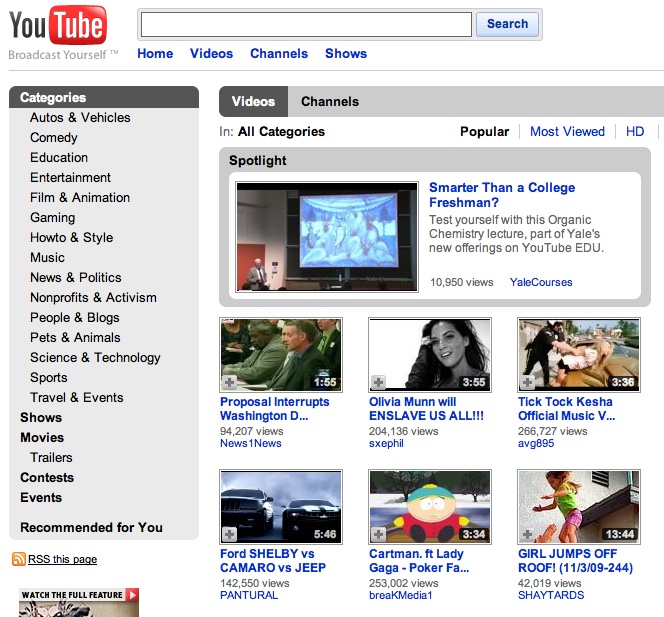
Task: Click plus icon on Olivia Munn video thumbnail
Action: click(379, 382)
